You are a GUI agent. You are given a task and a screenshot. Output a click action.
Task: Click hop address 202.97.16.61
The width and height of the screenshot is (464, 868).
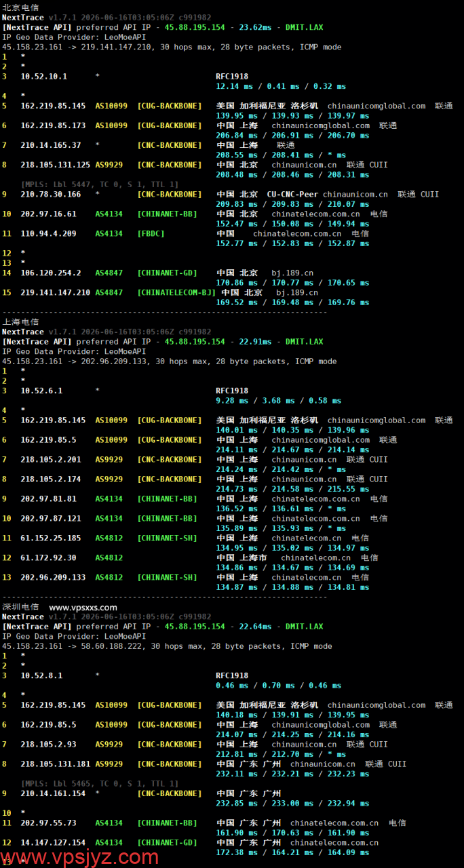coord(49,214)
